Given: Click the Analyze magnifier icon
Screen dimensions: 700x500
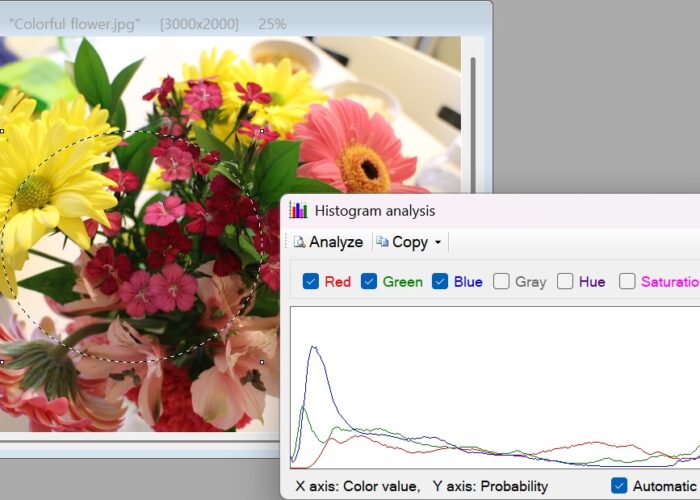Looking at the screenshot, I should (x=299, y=242).
